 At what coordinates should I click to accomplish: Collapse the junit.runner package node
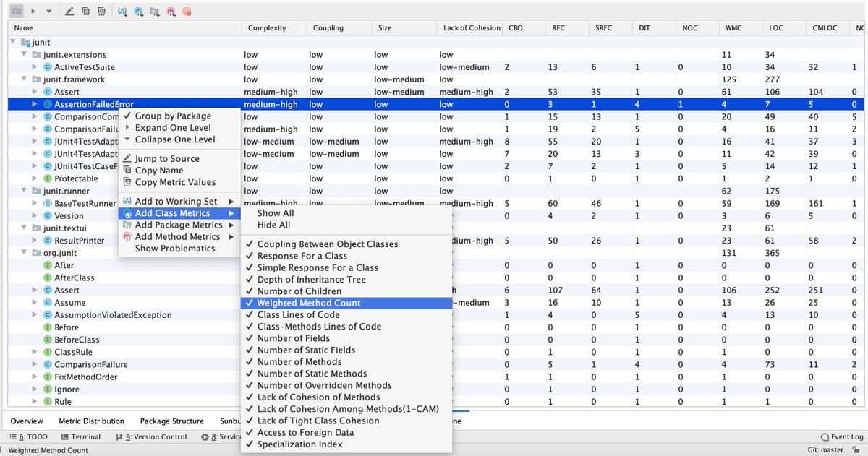point(24,191)
